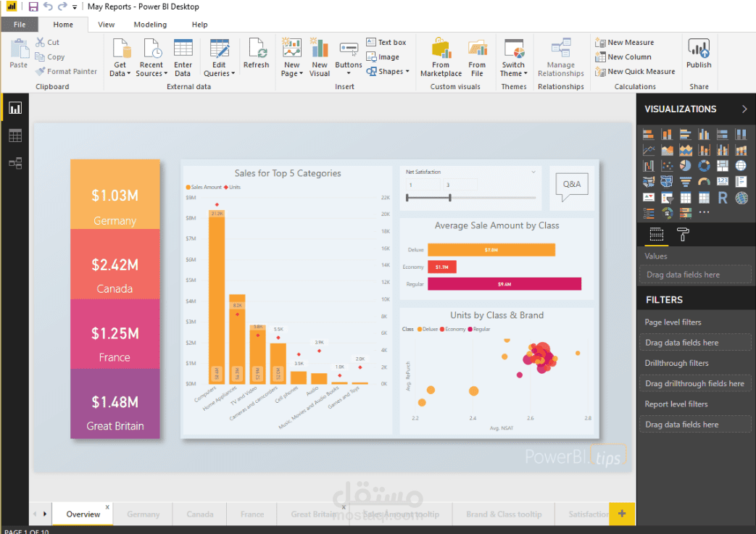Expand Net Satisfaction slicer chevron
This screenshot has height=534, width=756.
[x=533, y=172]
